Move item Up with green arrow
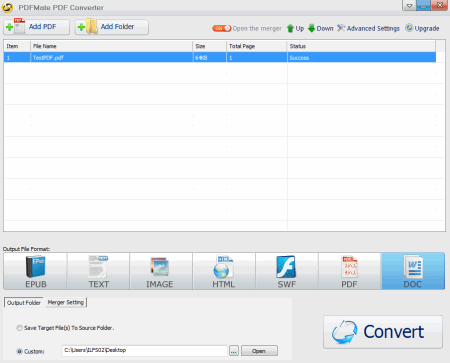The image size is (450, 363). pos(295,28)
